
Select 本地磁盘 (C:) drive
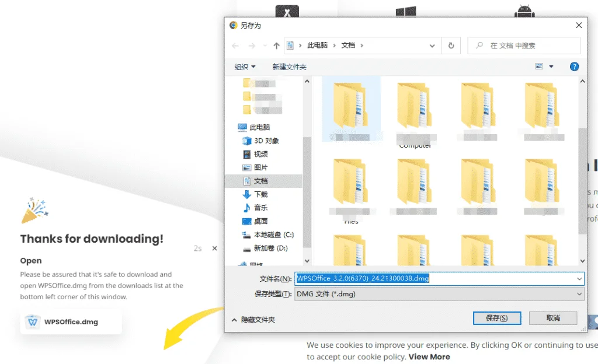click(x=273, y=235)
